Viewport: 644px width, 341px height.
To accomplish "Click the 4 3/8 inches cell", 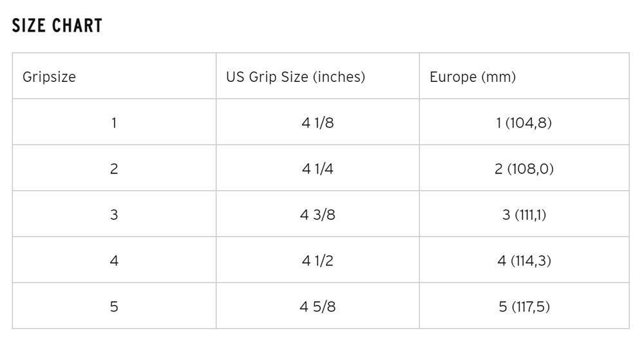I will click(x=318, y=214).
